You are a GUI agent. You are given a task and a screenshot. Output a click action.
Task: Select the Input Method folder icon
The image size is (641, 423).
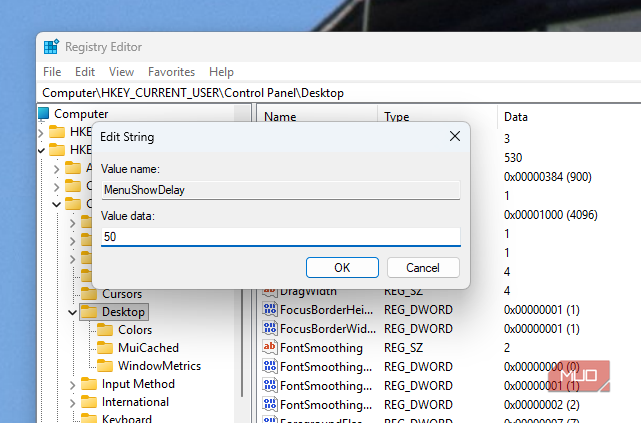click(x=89, y=384)
